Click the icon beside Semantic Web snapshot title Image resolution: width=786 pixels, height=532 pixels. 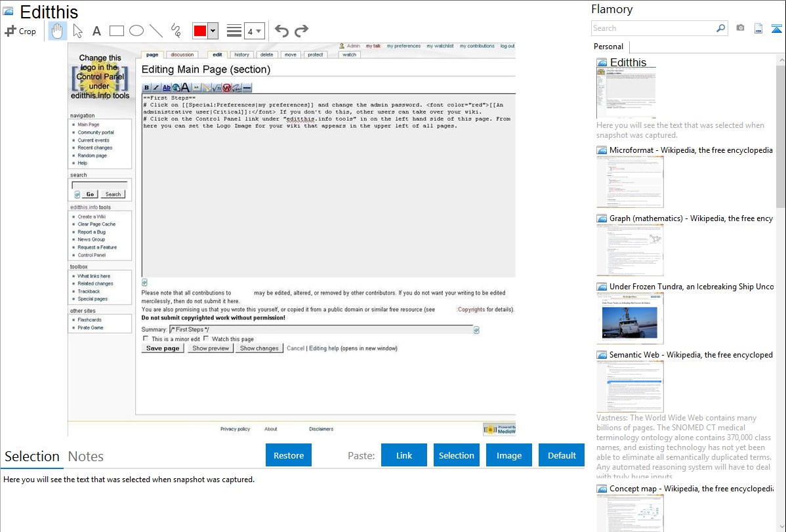click(602, 355)
